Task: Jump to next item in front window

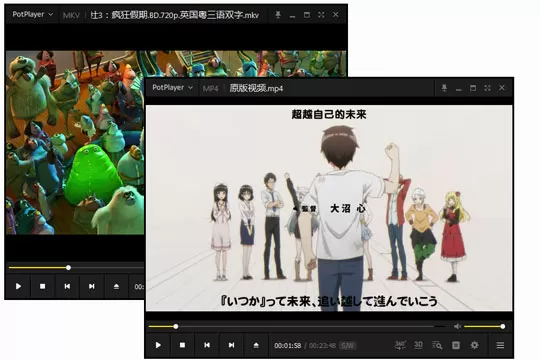Action: (x=231, y=345)
